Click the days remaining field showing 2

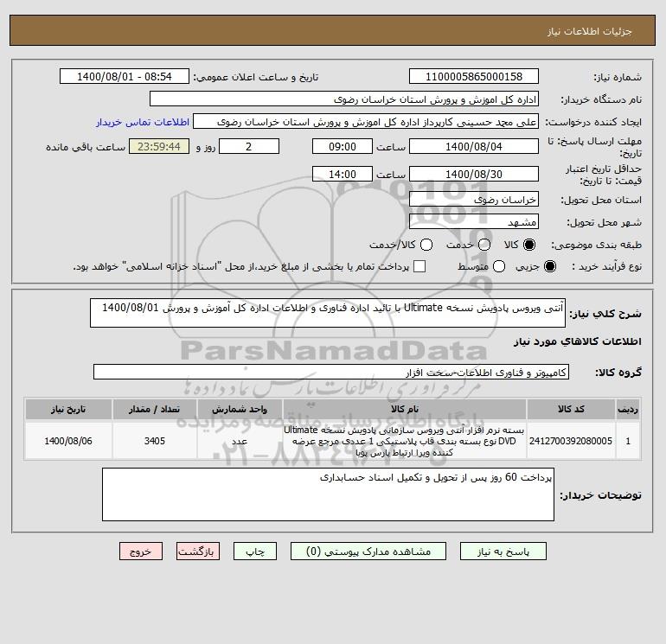tap(249, 146)
